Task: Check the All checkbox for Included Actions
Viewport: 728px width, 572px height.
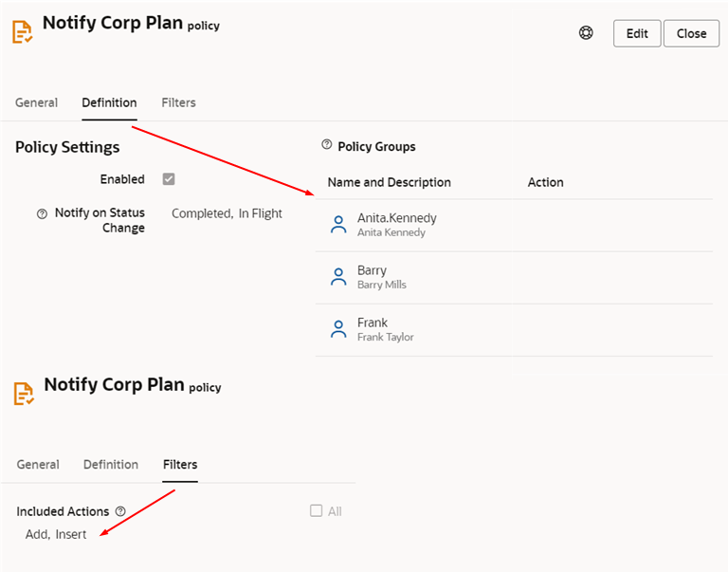Action: (x=317, y=511)
